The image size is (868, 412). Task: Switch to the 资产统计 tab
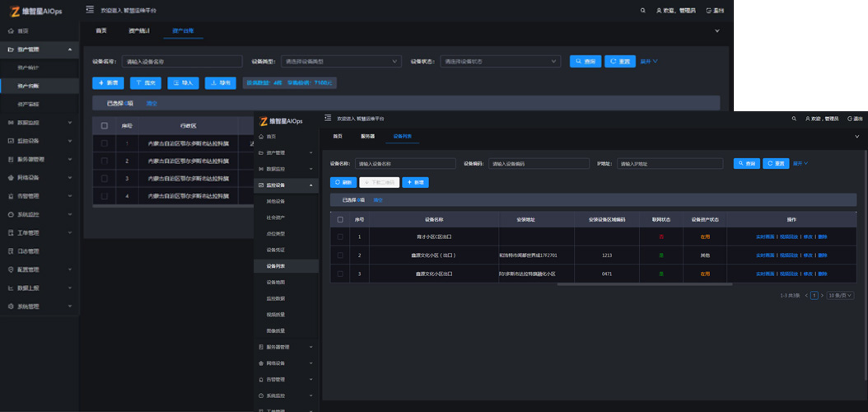click(x=139, y=30)
